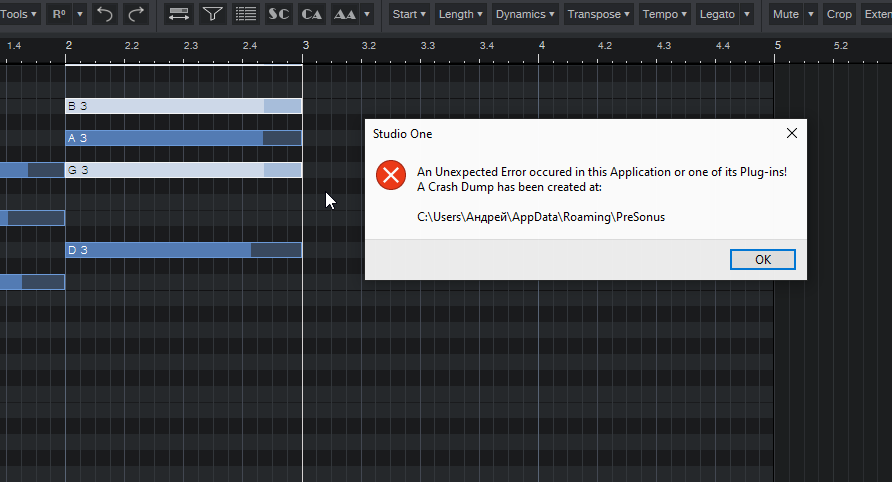
Task: Close the Studio One error dialog
Action: click(791, 133)
